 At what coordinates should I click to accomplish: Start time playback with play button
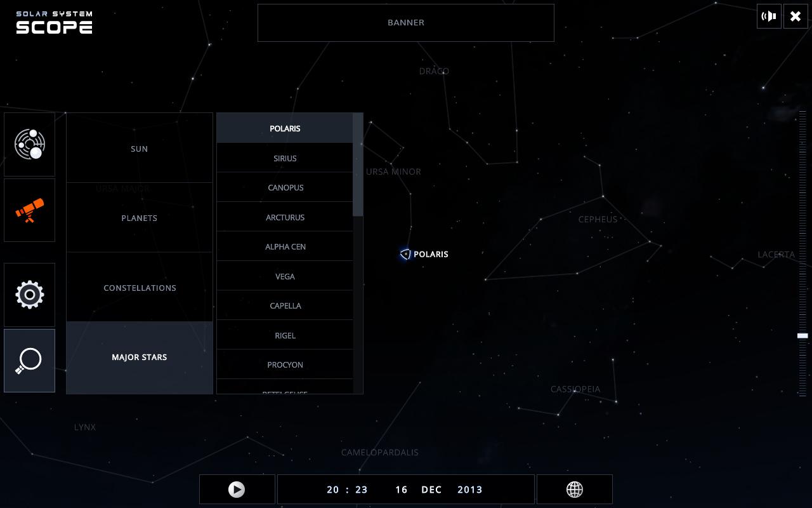tap(237, 490)
